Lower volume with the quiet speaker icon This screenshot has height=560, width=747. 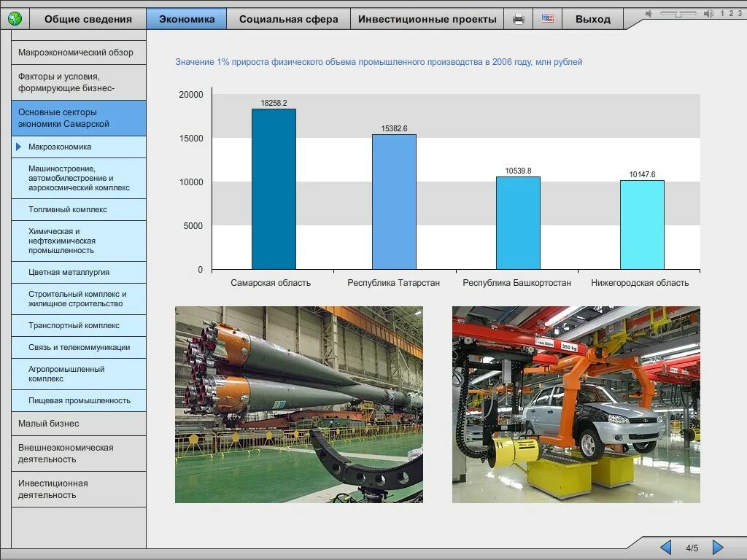coord(649,14)
